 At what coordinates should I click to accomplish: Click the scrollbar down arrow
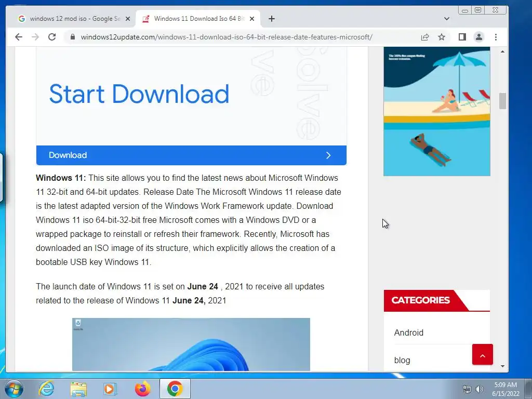coord(502,366)
